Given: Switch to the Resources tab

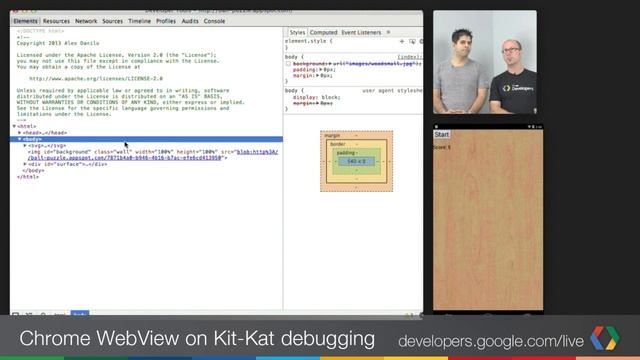Looking at the screenshot, I should pyautogui.click(x=56, y=21).
